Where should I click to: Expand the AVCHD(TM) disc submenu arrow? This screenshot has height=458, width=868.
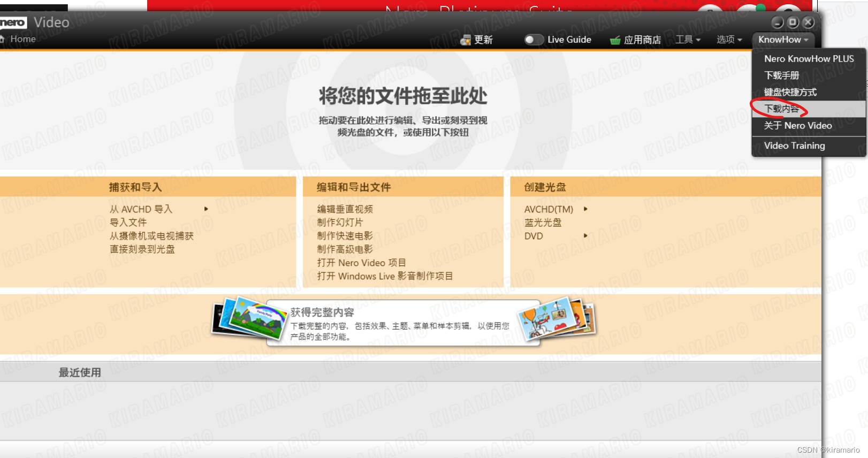click(x=585, y=209)
